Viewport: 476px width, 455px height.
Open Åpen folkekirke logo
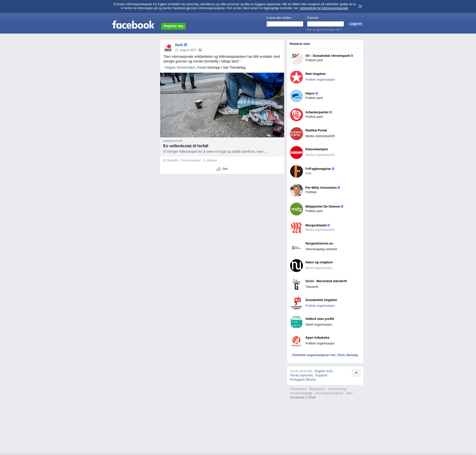click(297, 341)
